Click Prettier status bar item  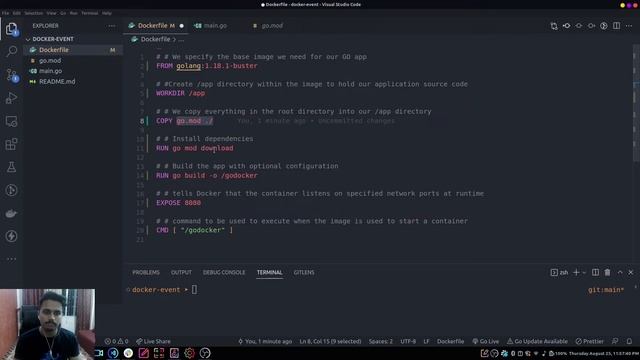click(589, 341)
